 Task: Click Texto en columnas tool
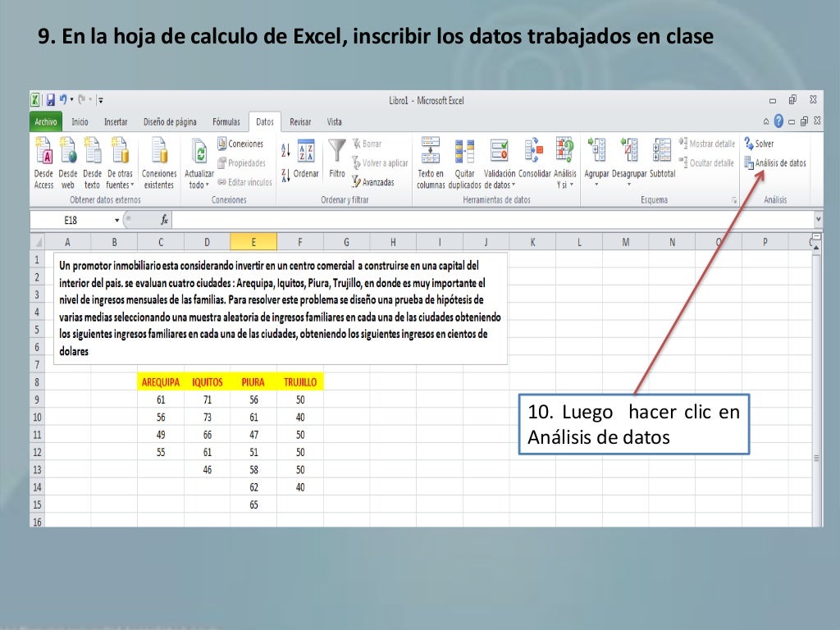431,163
